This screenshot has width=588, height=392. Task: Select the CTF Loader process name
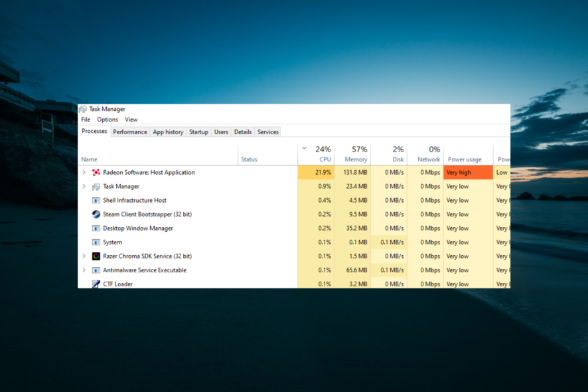(x=117, y=284)
